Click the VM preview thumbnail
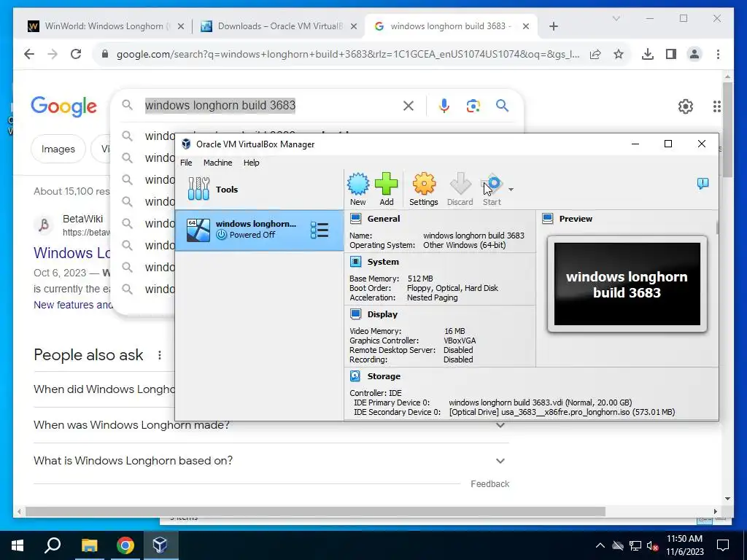 pyautogui.click(x=627, y=284)
